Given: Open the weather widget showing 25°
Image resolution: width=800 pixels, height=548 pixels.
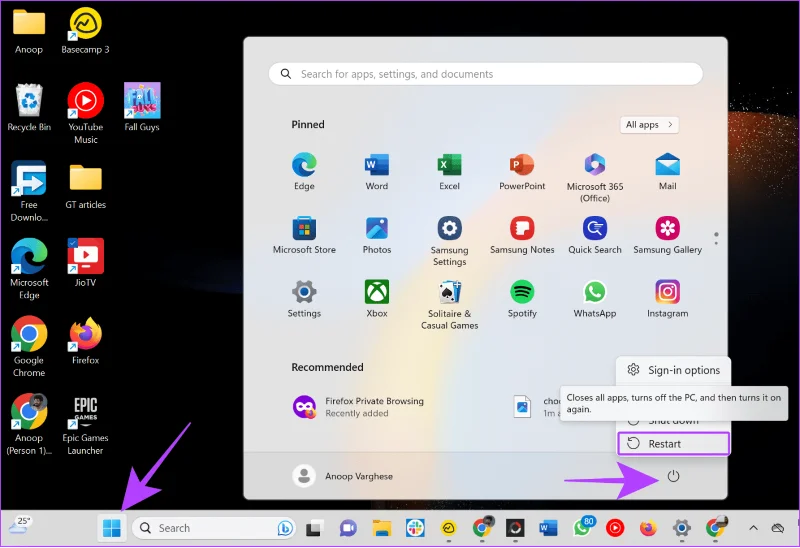Looking at the screenshot, I should [20, 525].
